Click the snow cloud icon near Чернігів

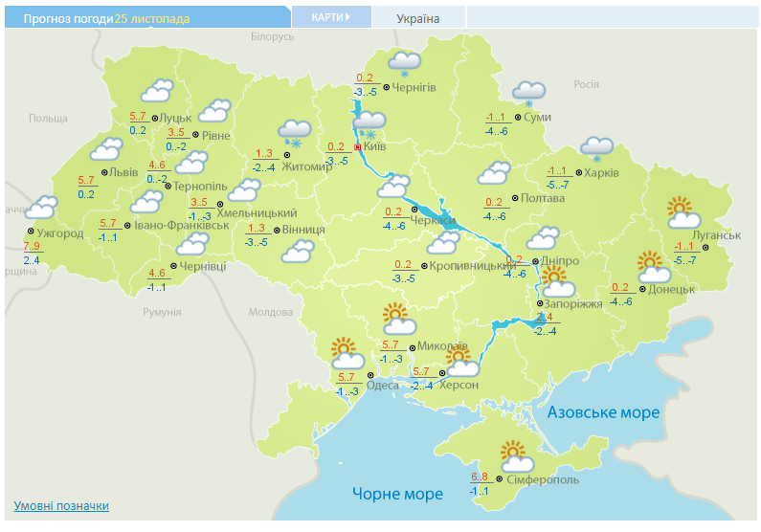[x=404, y=64]
